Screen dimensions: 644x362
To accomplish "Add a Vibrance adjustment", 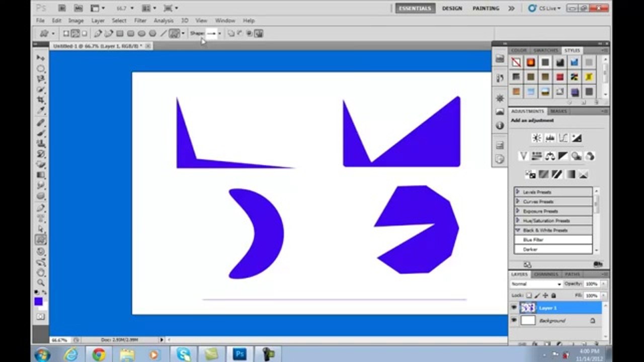I will (x=523, y=156).
